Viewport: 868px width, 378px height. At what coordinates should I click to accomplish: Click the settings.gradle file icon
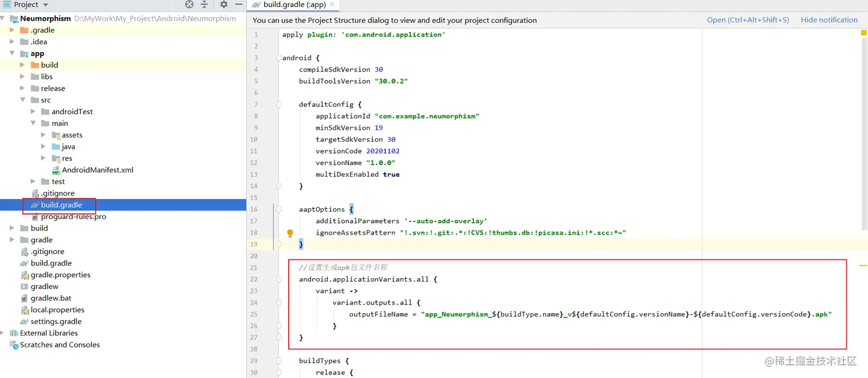[25, 321]
